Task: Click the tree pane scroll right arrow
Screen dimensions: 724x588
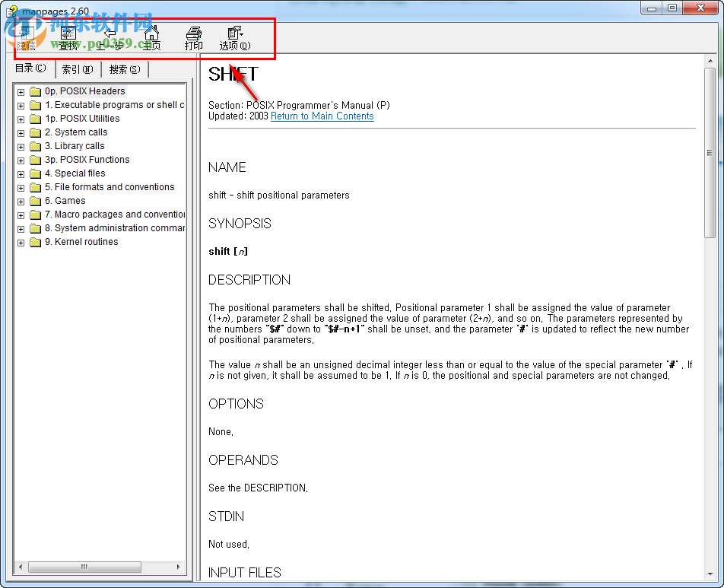Action: [x=178, y=567]
